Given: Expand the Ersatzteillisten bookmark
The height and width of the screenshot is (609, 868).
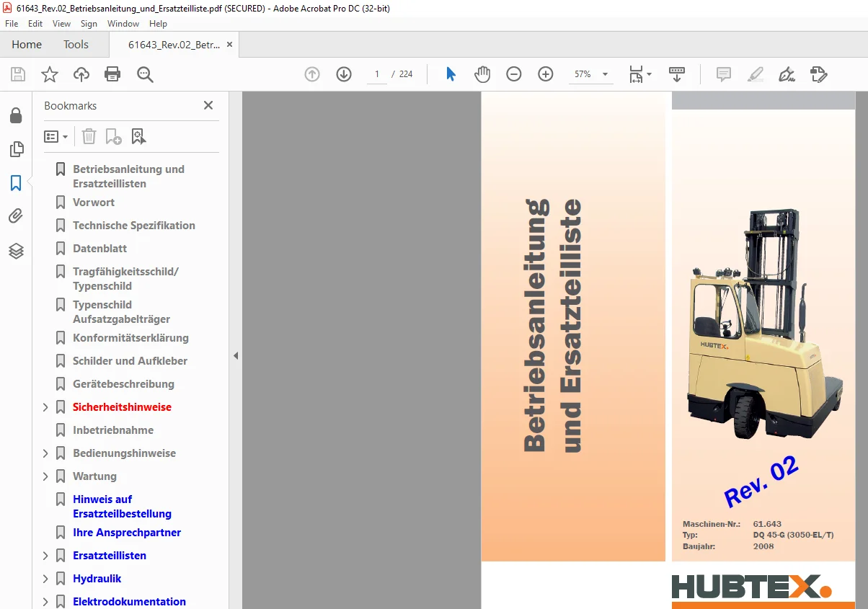Looking at the screenshot, I should click(x=45, y=556).
